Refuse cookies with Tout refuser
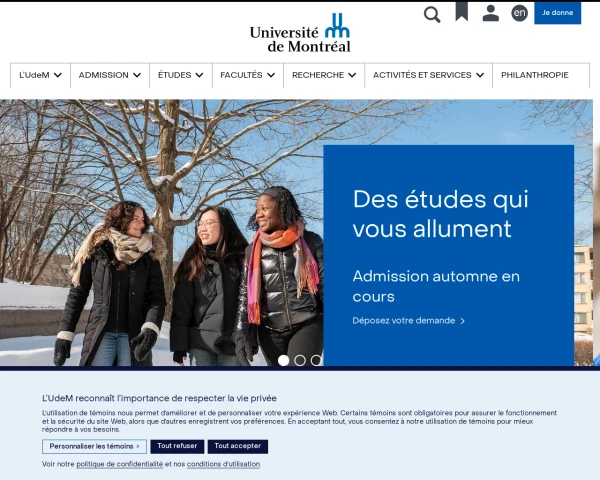Image resolution: width=600 pixels, height=480 pixels. click(177, 446)
